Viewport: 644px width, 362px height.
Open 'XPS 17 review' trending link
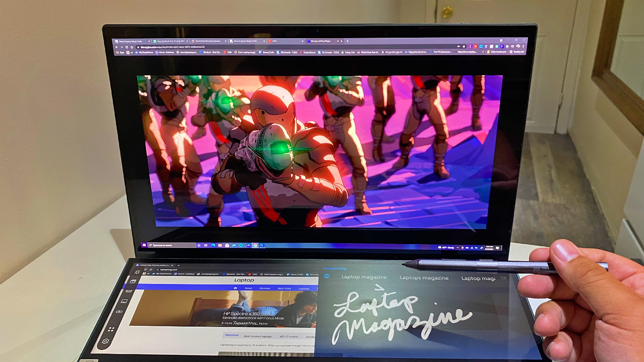[289, 337]
